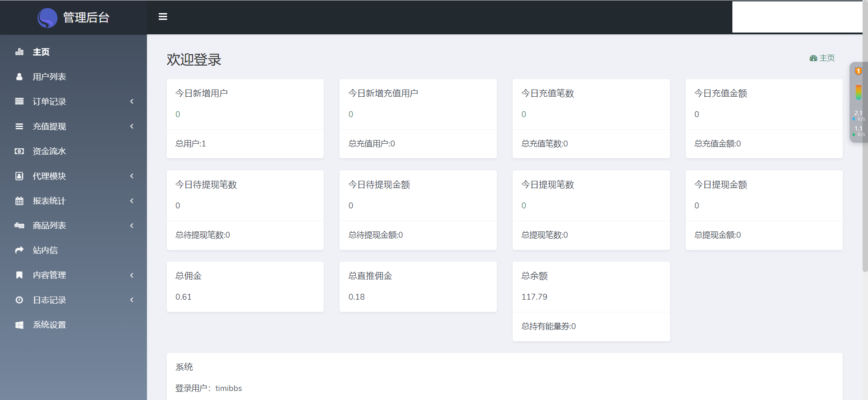Expand the 日志记录 submenu chevron
Screen dimensions: 868x400
pos(132,300)
